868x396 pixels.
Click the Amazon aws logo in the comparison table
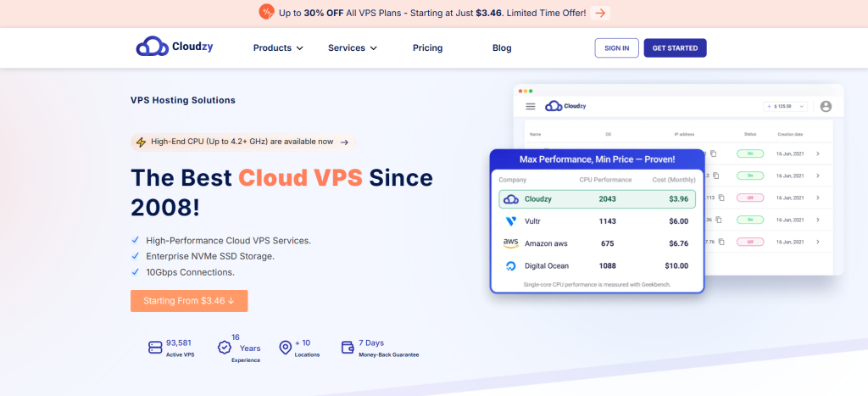coord(511,243)
